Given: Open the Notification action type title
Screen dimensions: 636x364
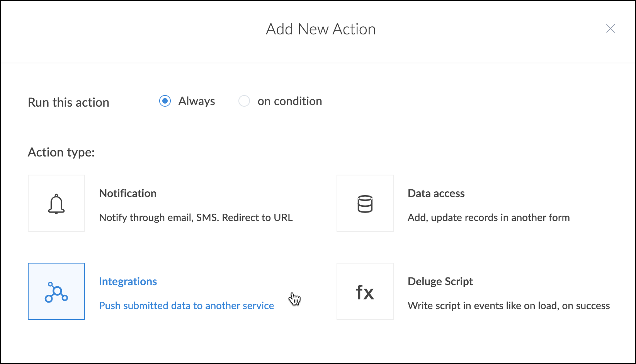Looking at the screenshot, I should click(x=128, y=193).
